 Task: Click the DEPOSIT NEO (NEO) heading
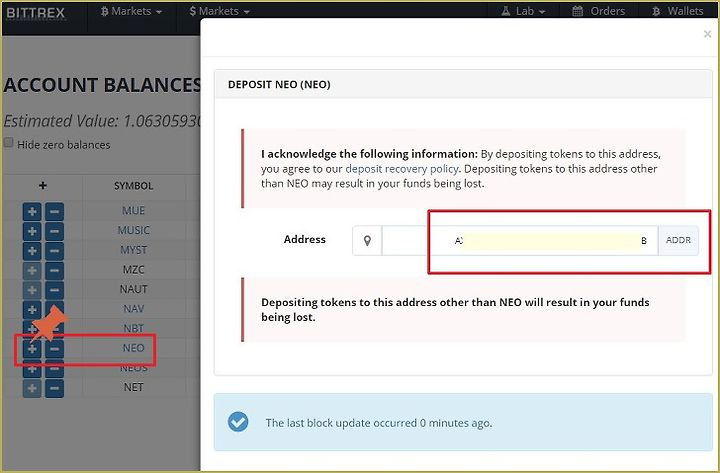pos(279,84)
